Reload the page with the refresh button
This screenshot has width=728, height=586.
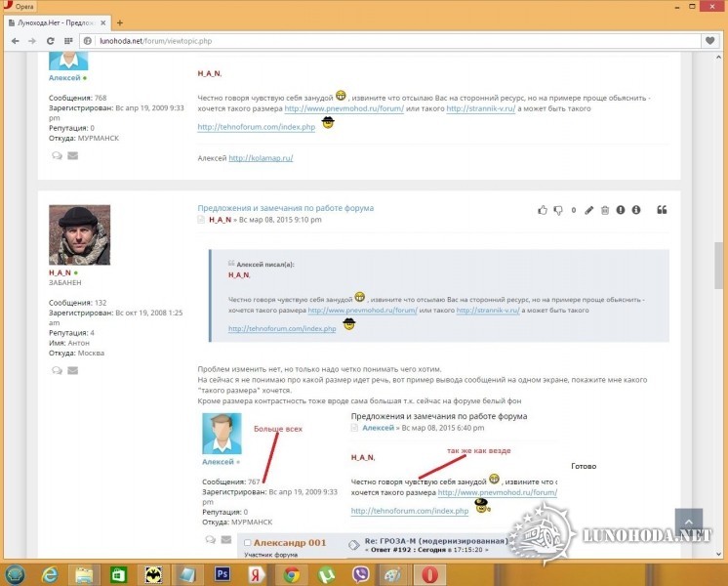[x=49, y=41]
